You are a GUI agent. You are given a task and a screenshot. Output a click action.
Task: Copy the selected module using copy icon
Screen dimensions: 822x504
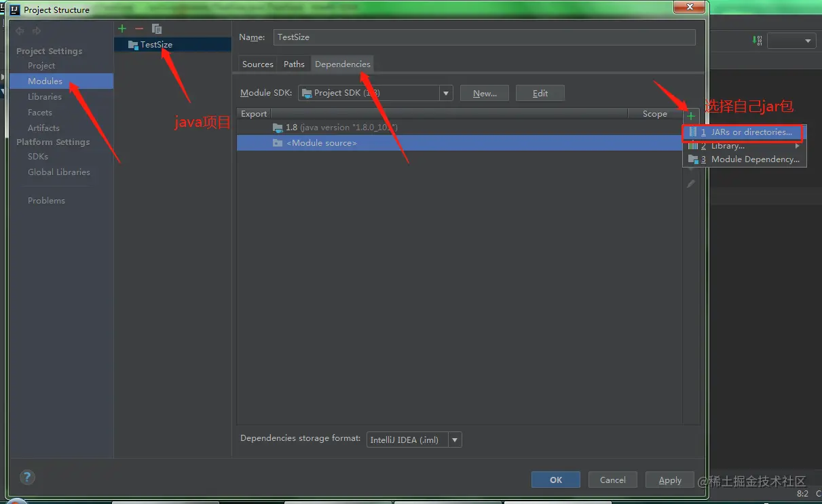(x=157, y=28)
